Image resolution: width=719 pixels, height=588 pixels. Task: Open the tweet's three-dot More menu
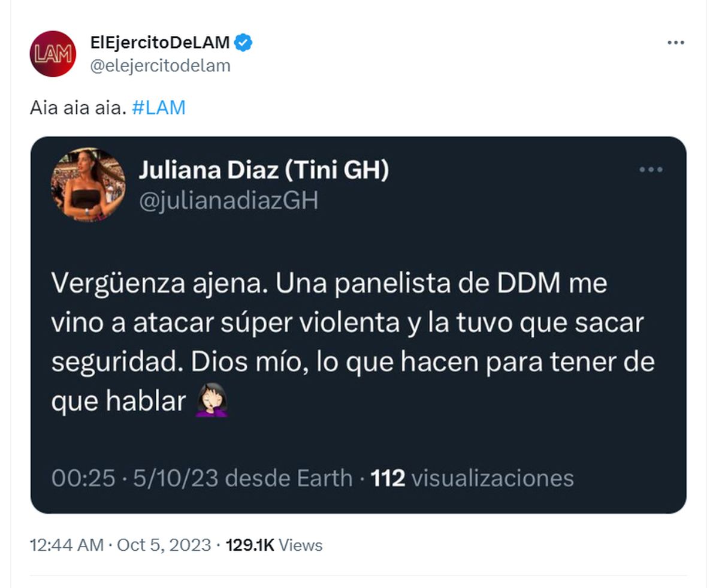(x=675, y=43)
